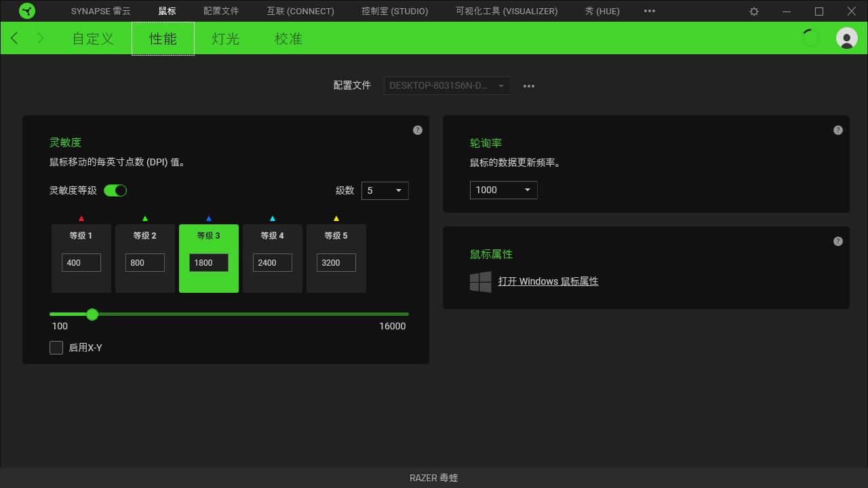868x488 pixels.
Task: Click the 轮询率 help question mark
Action: click(x=837, y=129)
